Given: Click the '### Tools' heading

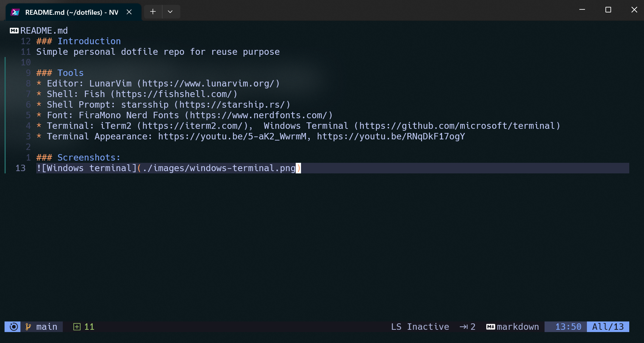Looking at the screenshot, I should click(x=60, y=73).
